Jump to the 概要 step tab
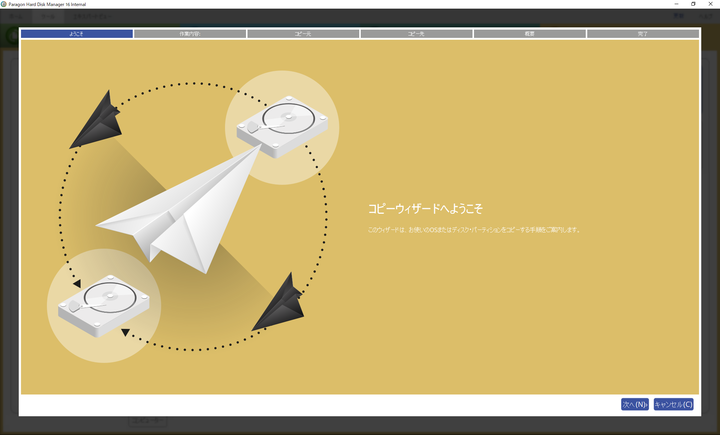The image size is (720, 435). point(529,33)
